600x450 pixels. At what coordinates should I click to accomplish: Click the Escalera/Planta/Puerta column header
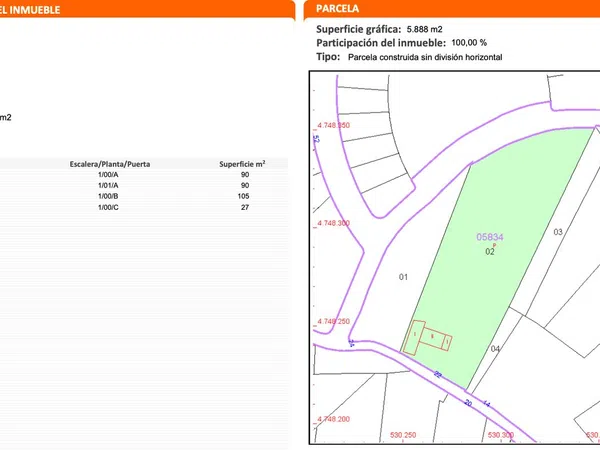tap(108, 163)
